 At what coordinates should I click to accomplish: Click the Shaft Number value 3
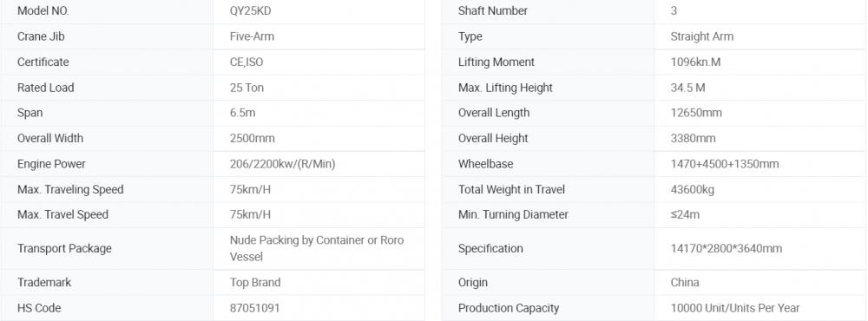pos(674,10)
